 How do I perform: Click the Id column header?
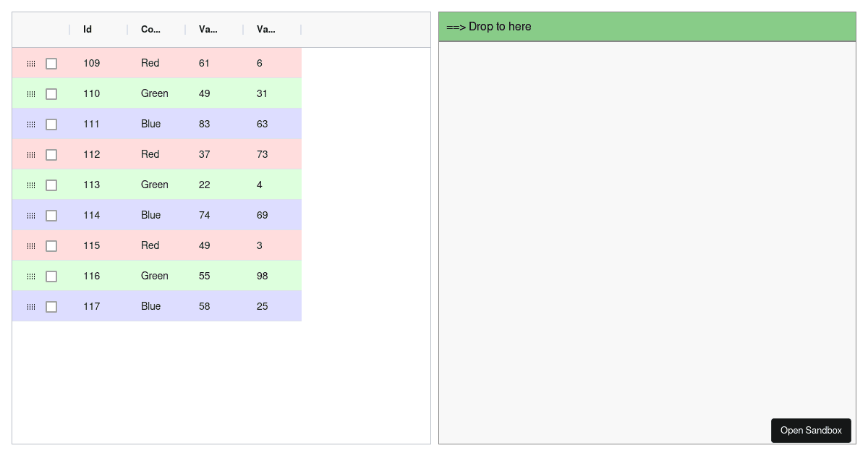point(87,30)
